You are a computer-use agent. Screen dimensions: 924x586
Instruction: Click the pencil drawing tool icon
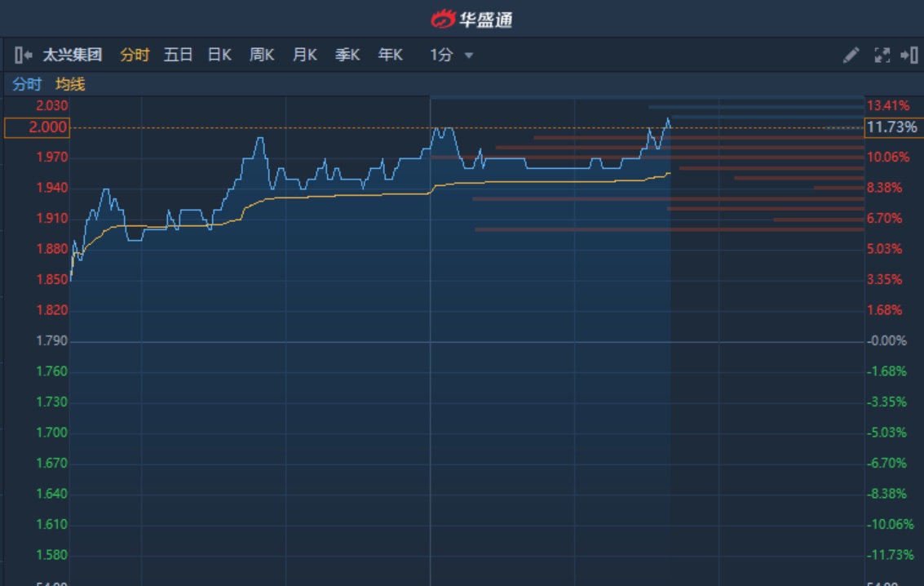(851, 55)
